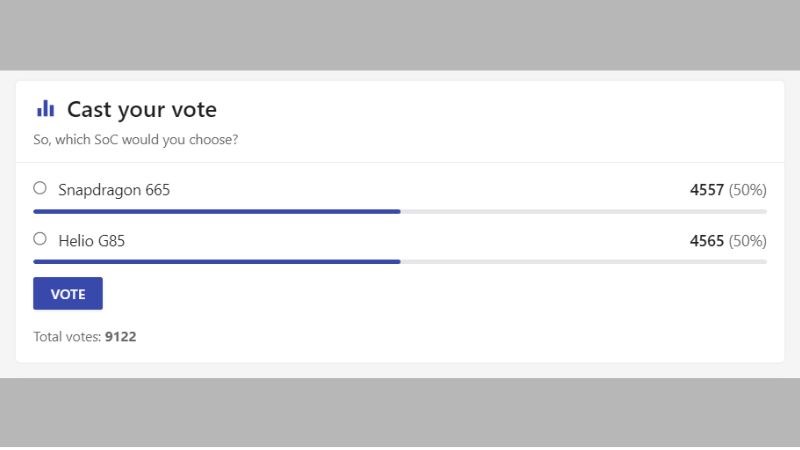Click the Helio G85 option label

coord(92,241)
